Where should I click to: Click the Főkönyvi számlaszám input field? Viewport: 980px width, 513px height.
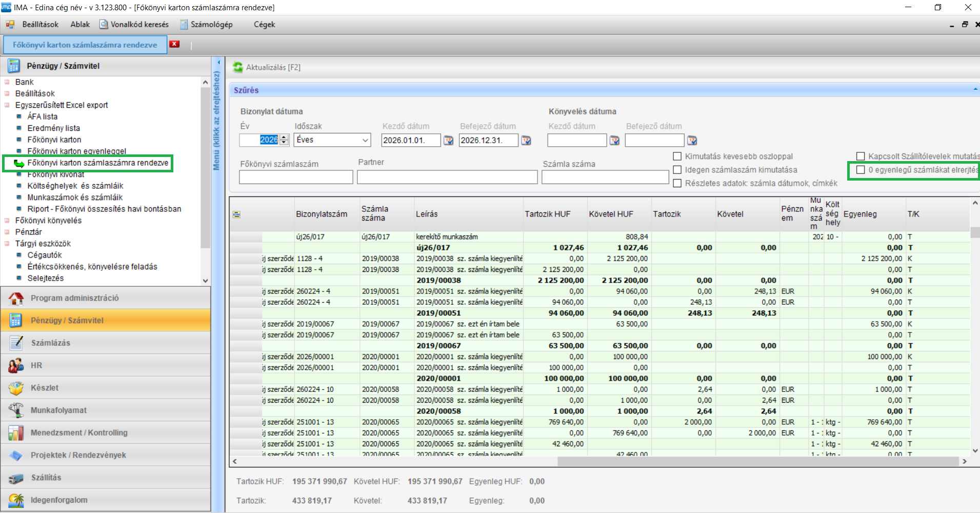point(296,177)
